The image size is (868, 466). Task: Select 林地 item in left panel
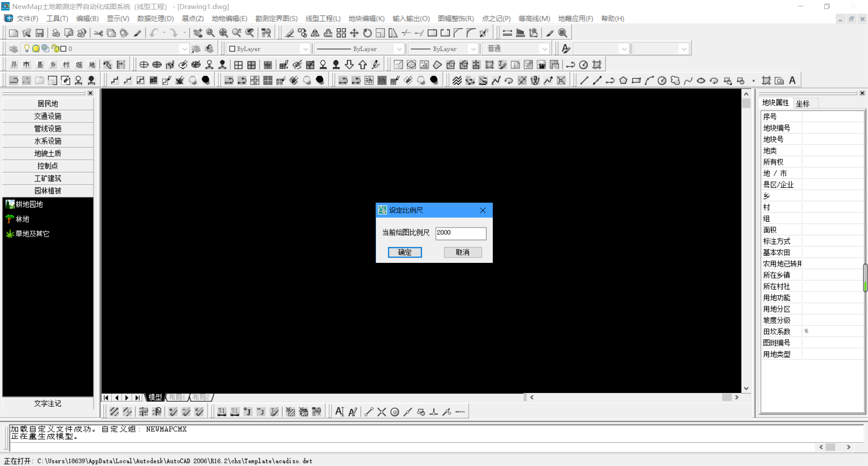coord(23,219)
